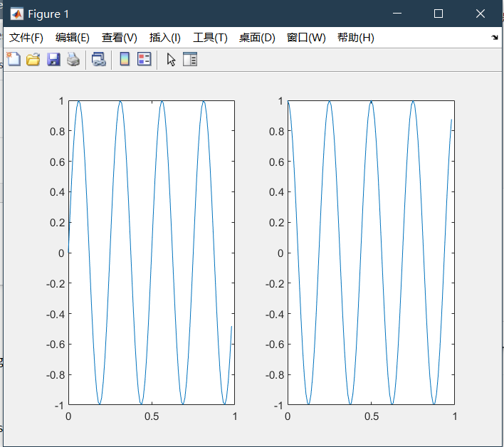Open the 查看(V) menu

tap(120, 38)
